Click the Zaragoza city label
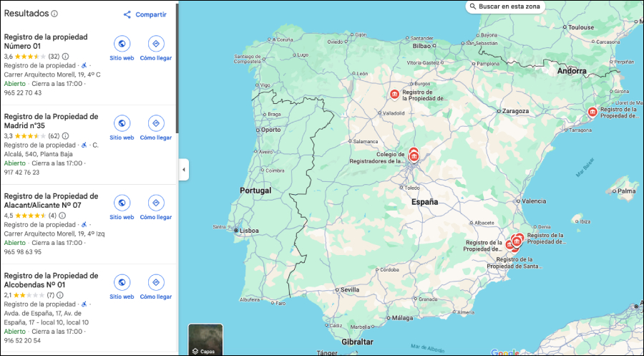 (x=515, y=111)
